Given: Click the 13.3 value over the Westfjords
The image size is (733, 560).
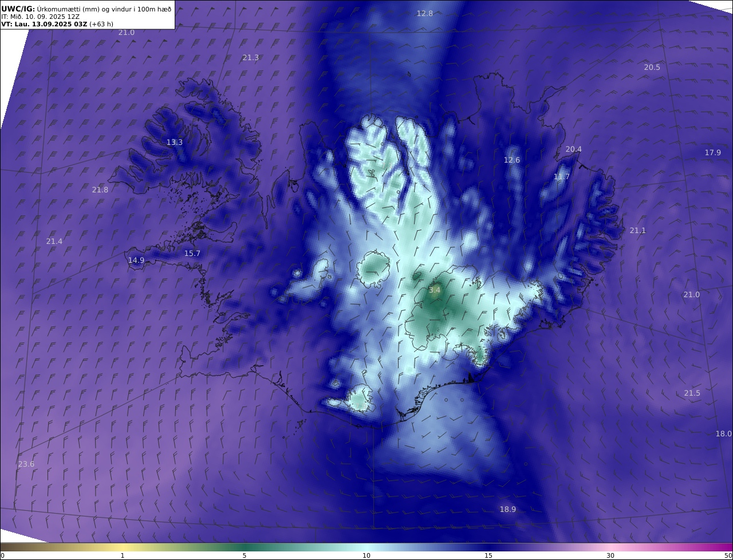Looking at the screenshot, I should click(175, 142).
